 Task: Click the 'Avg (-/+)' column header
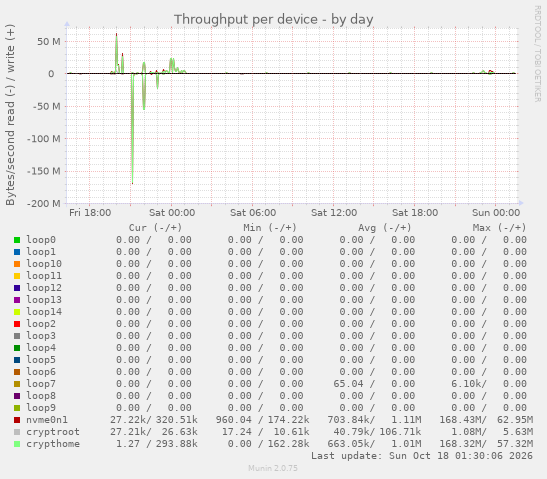pos(384,228)
